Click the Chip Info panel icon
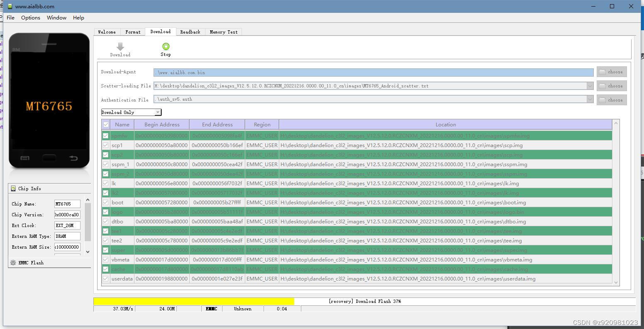 (x=13, y=189)
